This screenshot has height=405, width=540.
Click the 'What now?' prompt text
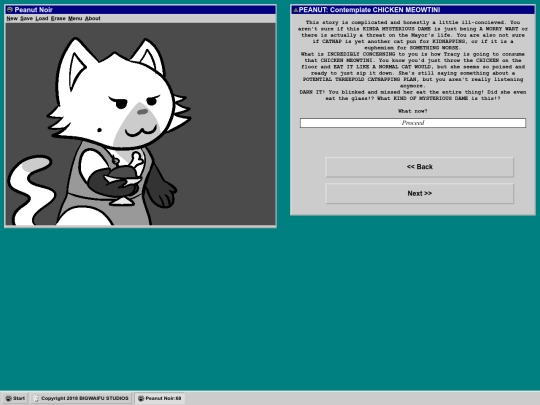(x=413, y=111)
